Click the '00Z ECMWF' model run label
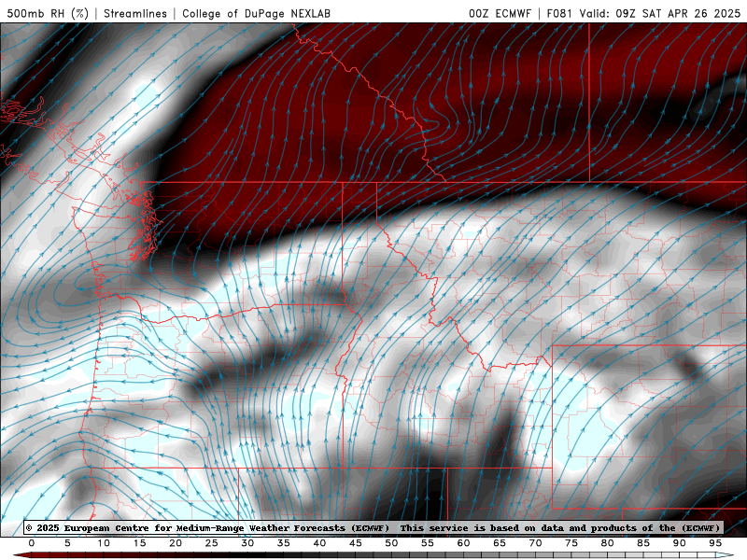Viewport: 747px width, 560px height. click(500, 13)
